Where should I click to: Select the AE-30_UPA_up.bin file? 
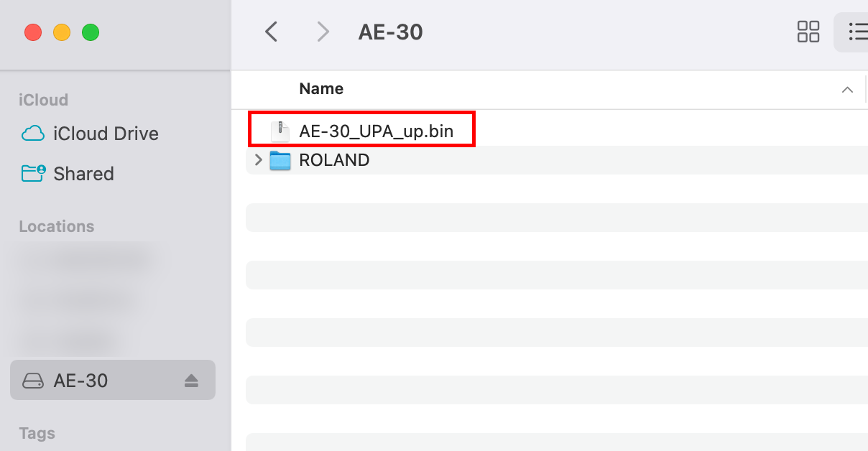pyautogui.click(x=376, y=131)
